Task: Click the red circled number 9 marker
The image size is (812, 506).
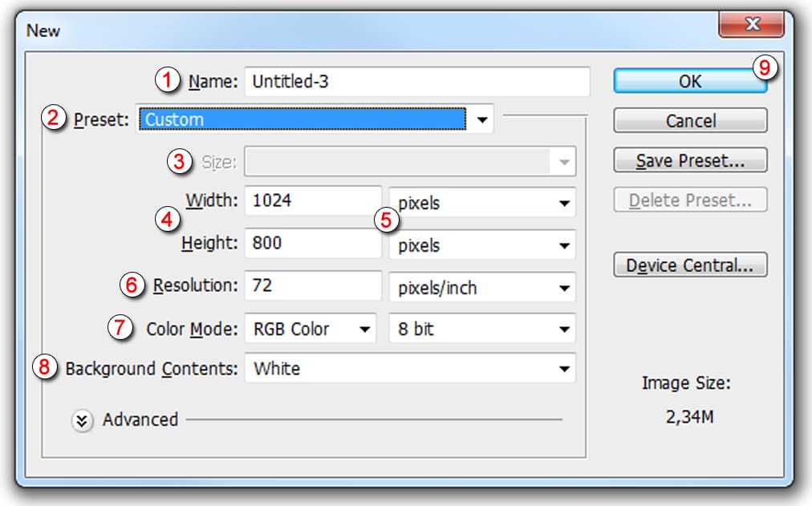Action: [x=765, y=68]
